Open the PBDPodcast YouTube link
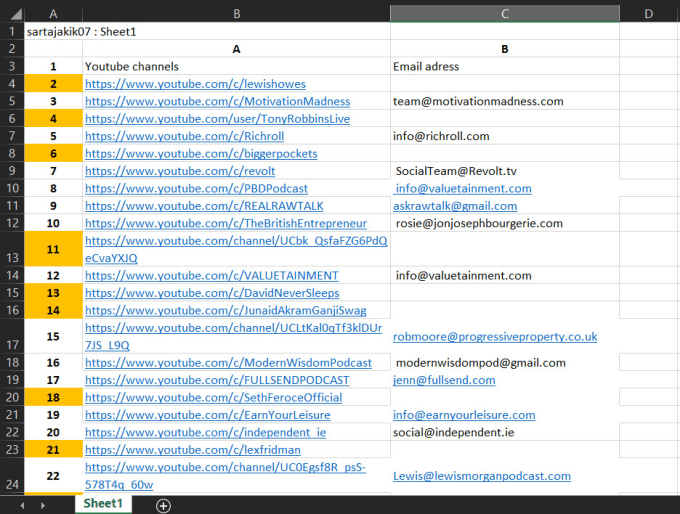This screenshot has width=680, height=514. coord(196,189)
